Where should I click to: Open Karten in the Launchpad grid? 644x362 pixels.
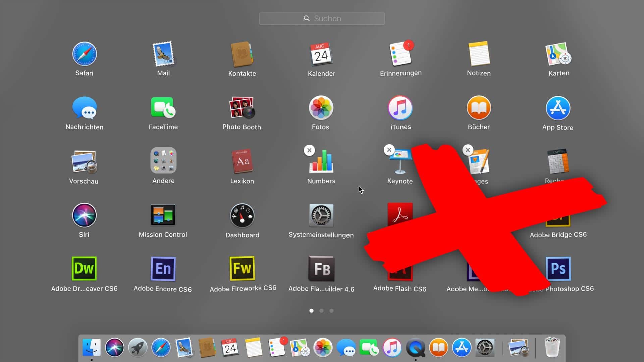(558, 54)
